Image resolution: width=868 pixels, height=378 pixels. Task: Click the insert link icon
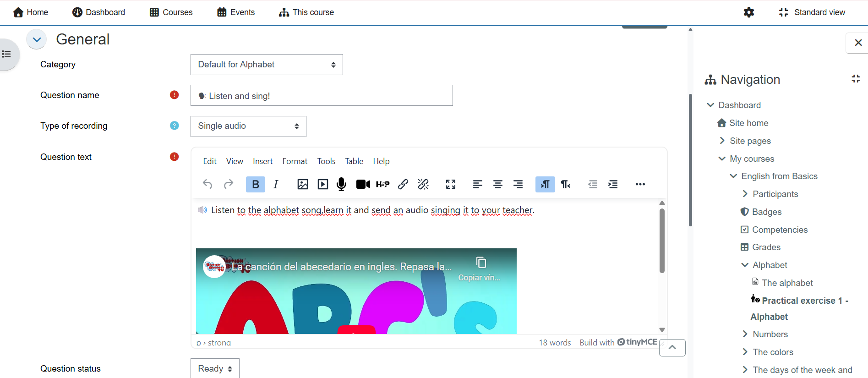point(403,184)
